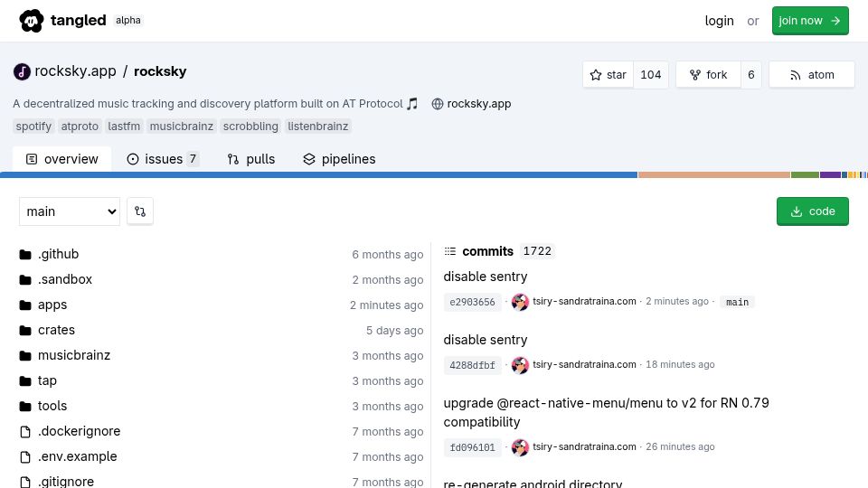Click the .dockerignore file icon
This screenshot has height=488, width=868.
coord(25,432)
